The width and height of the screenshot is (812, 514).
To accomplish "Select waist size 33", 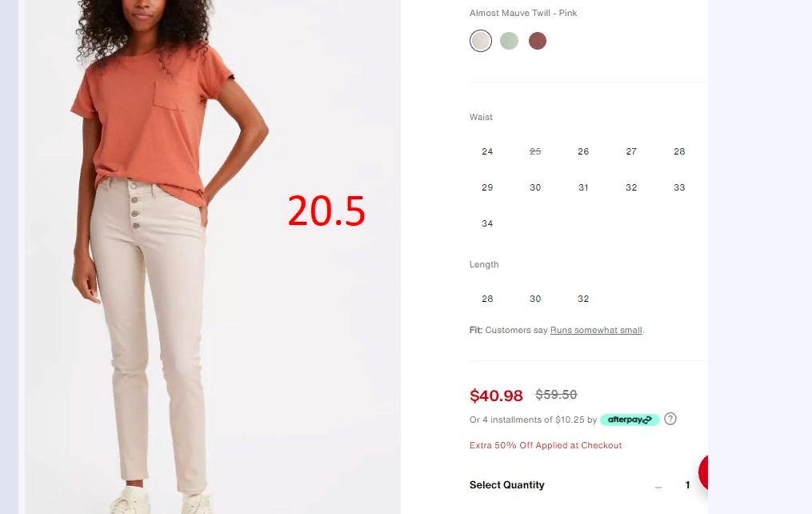I will pyautogui.click(x=679, y=187).
